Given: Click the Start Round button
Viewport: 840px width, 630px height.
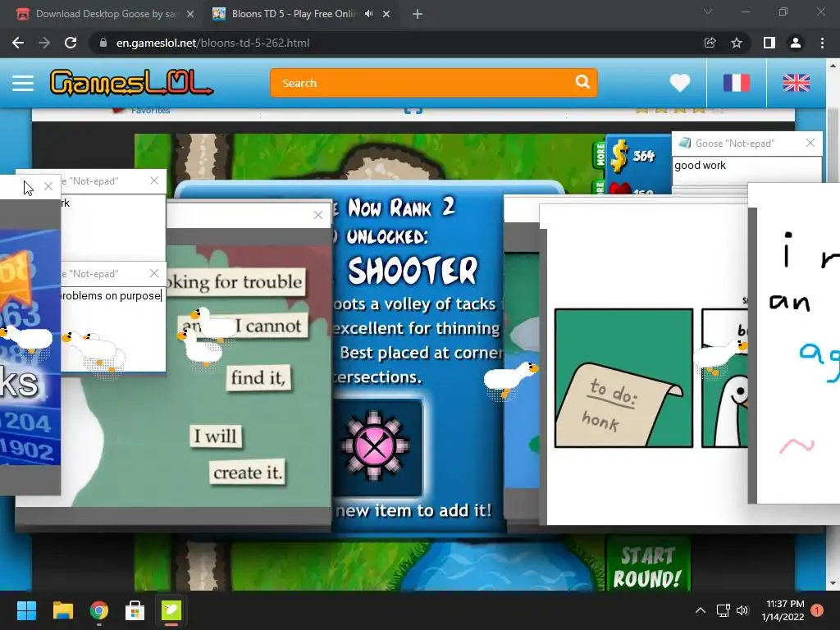Looking at the screenshot, I should pos(647,568).
